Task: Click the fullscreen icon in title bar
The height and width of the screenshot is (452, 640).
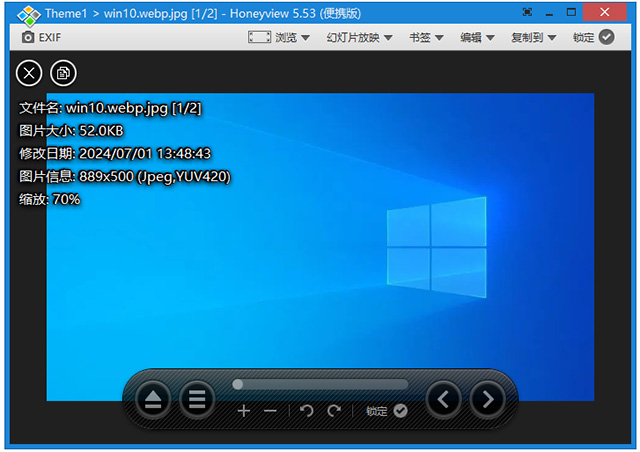Action: click(527, 13)
